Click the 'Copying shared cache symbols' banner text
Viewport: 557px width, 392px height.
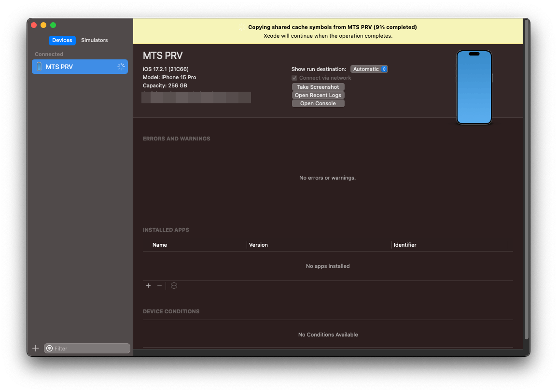[333, 27]
